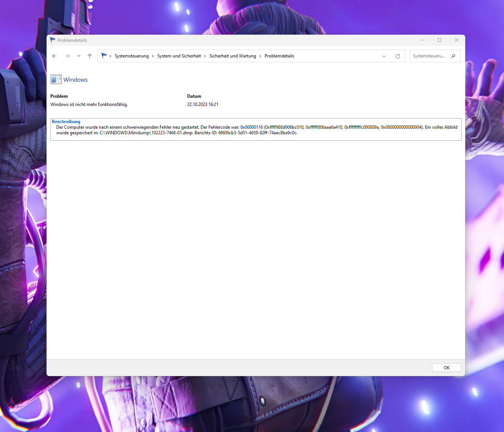Screen dimensions: 504x432
Task: Select the Datum label
Action: [194, 96]
